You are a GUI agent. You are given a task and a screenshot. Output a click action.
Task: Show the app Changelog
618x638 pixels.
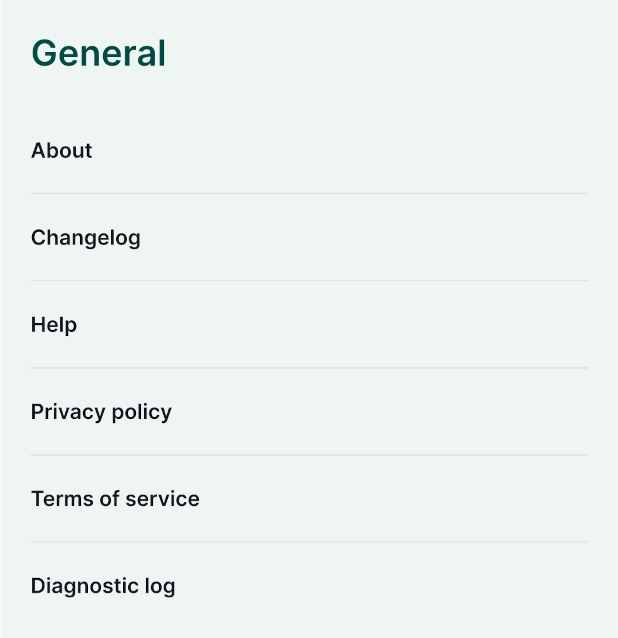click(86, 238)
